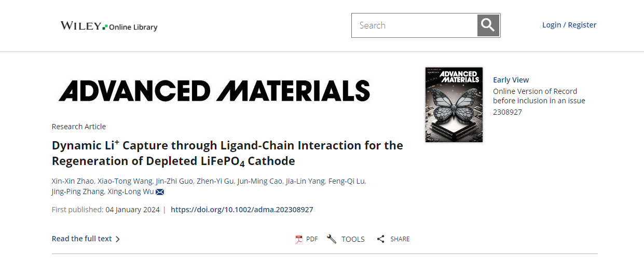The image size is (644, 261).
Task: Click the PDF file icon
Action: [299, 239]
